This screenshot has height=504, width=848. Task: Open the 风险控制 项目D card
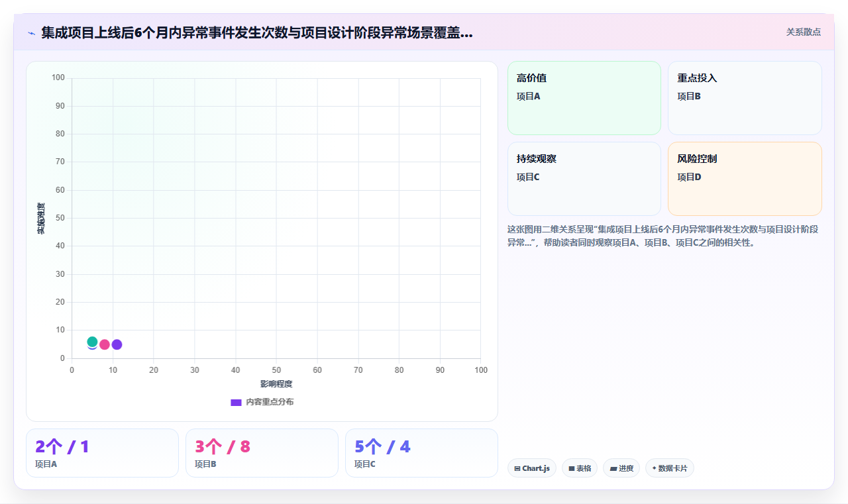coord(745,179)
